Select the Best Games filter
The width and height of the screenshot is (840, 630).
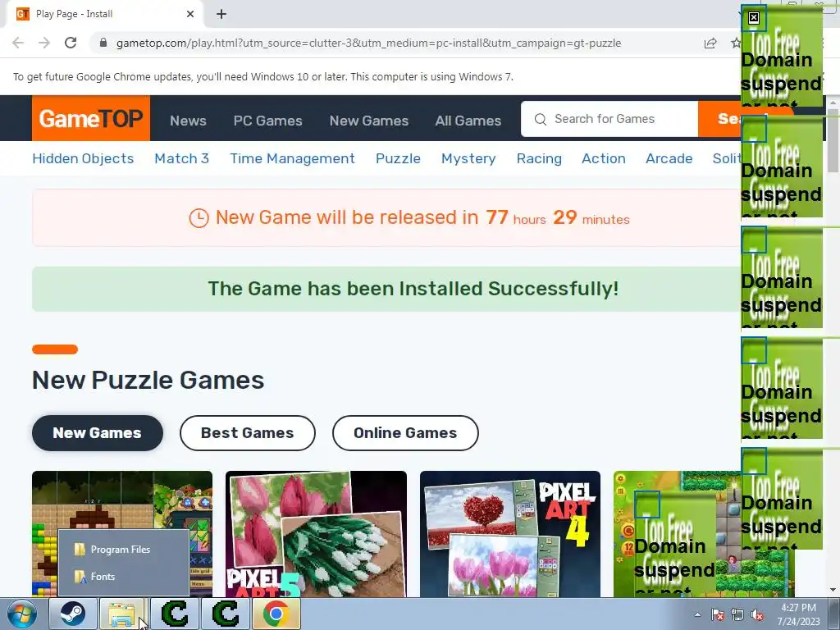click(x=248, y=433)
